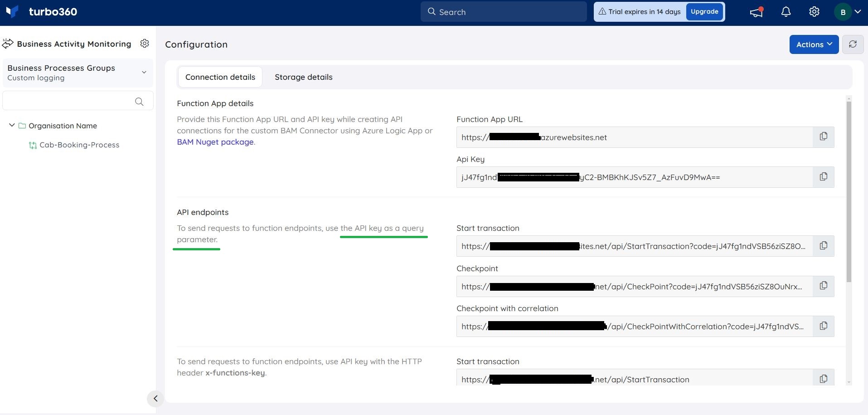This screenshot has height=415, width=868.
Task: Click the Configuration heading
Action: click(196, 44)
